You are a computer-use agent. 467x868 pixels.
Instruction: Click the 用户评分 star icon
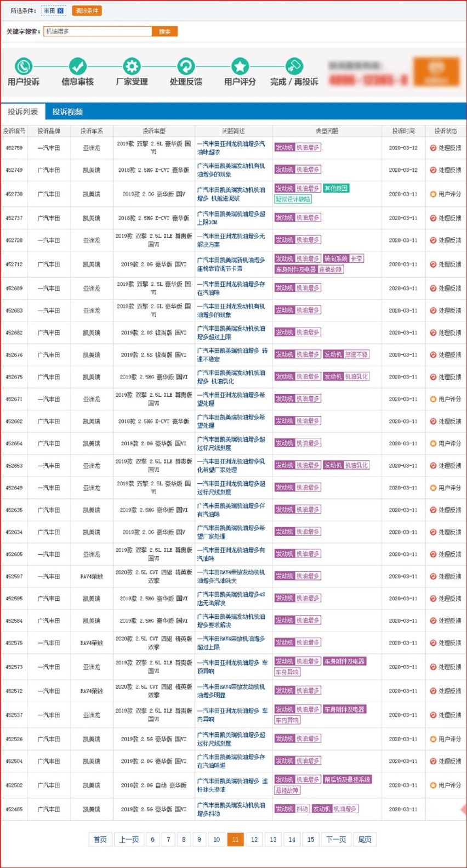pyautogui.click(x=240, y=66)
